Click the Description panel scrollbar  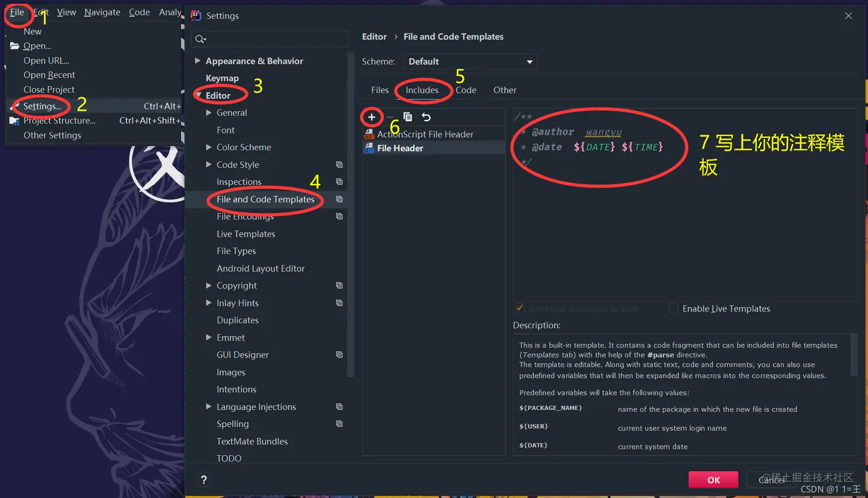[x=853, y=354]
